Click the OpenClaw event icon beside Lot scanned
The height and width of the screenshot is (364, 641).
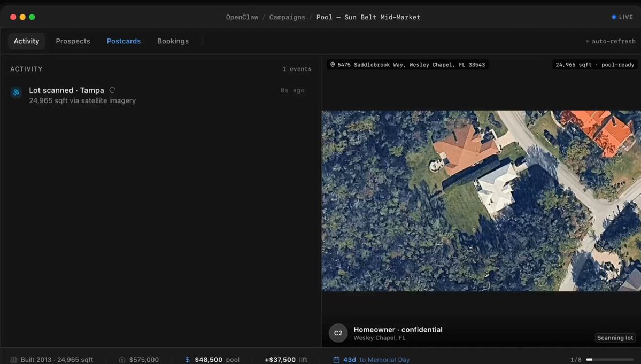(16, 92)
